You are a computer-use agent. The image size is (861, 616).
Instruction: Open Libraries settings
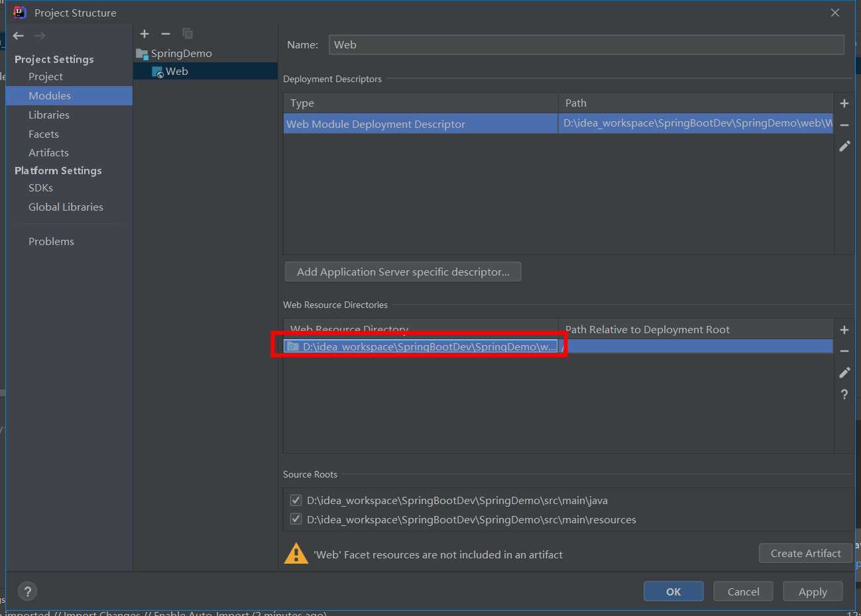pyautogui.click(x=49, y=115)
